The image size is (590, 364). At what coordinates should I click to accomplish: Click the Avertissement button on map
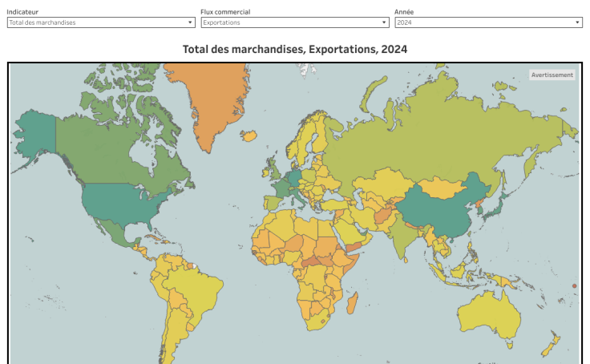(552, 75)
